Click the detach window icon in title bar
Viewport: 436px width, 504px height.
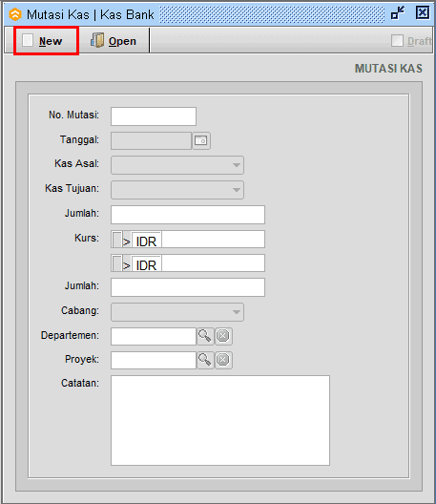pyautogui.click(x=398, y=13)
